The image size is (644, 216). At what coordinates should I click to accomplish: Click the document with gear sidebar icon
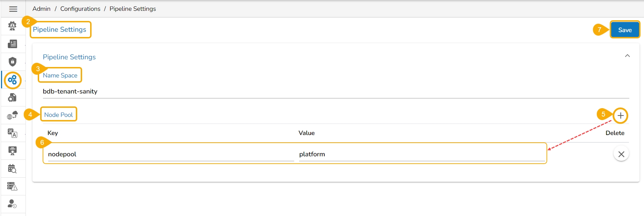pos(12,98)
